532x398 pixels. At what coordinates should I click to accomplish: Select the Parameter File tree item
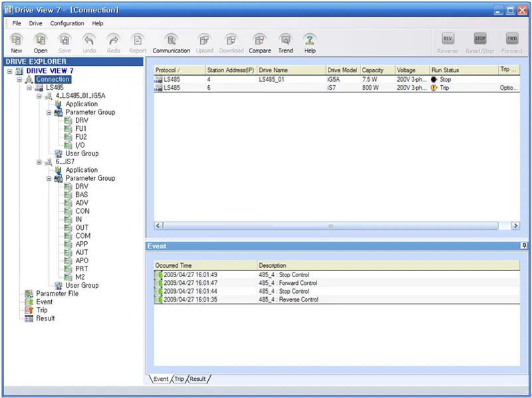pos(57,294)
